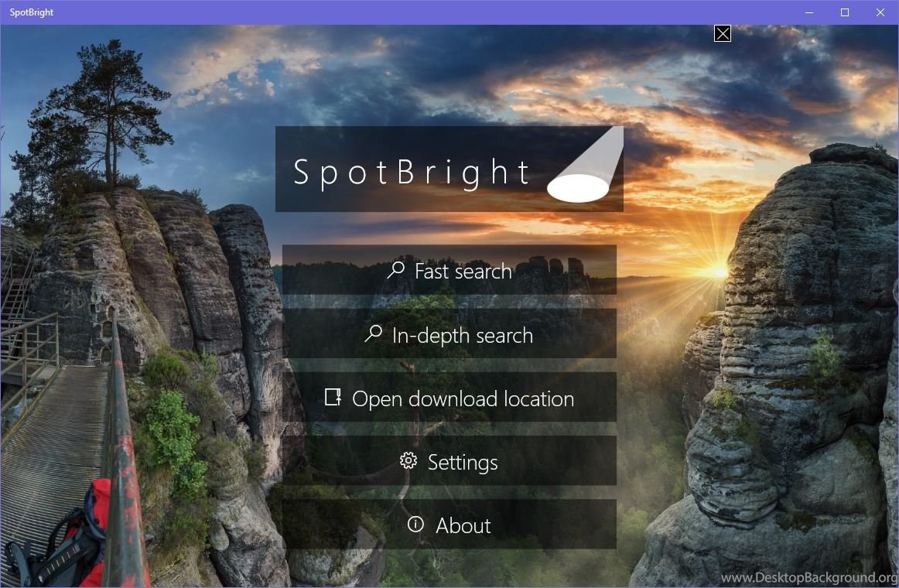899x588 pixels.
Task: Click the SpotBright name in the title bar
Action: point(32,12)
